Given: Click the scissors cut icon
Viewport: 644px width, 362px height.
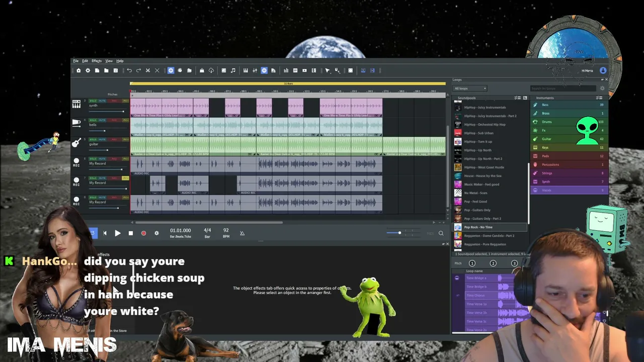Looking at the screenshot, I should point(148,70).
